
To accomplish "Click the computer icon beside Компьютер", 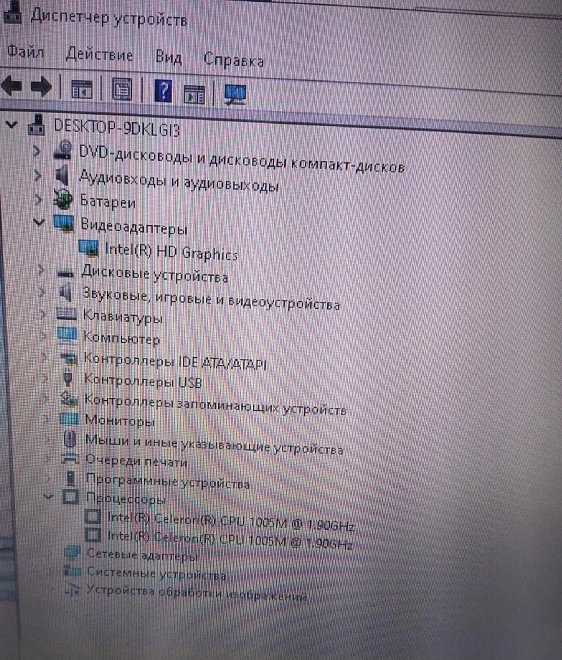I will 67,336.
